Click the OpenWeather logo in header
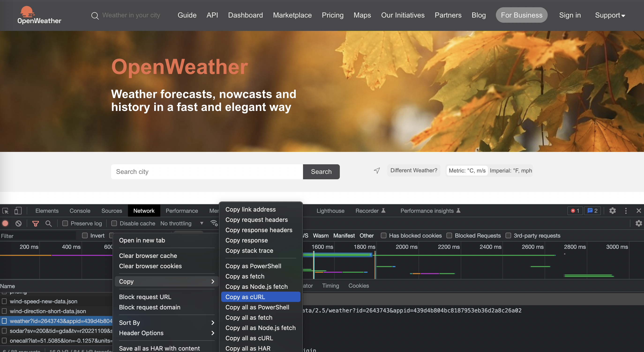Image resolution: width=644 pixels, height=352 pixels. pos(39,15)
